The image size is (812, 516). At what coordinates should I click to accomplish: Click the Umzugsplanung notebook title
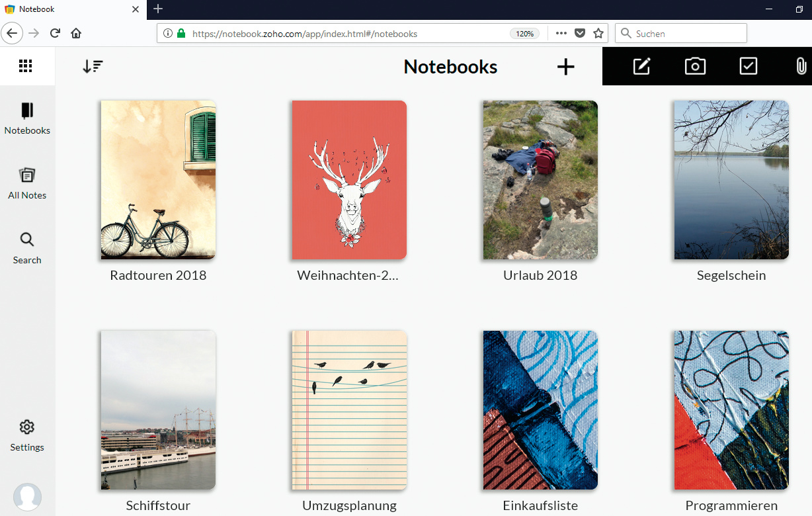click(x=349, y=506)
